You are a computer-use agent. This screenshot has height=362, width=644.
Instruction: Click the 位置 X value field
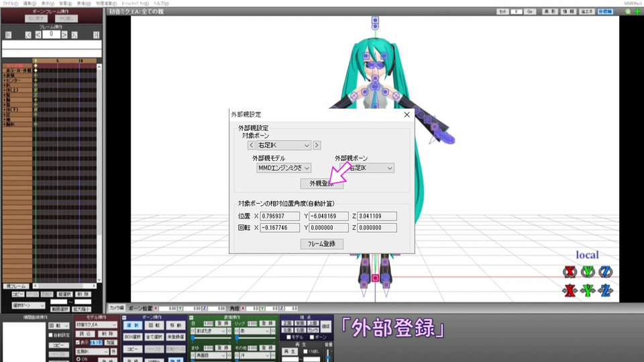coord(280,216)
